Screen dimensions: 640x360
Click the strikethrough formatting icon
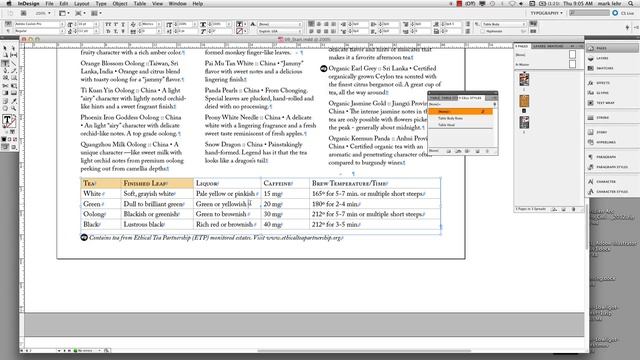(123, 31)
